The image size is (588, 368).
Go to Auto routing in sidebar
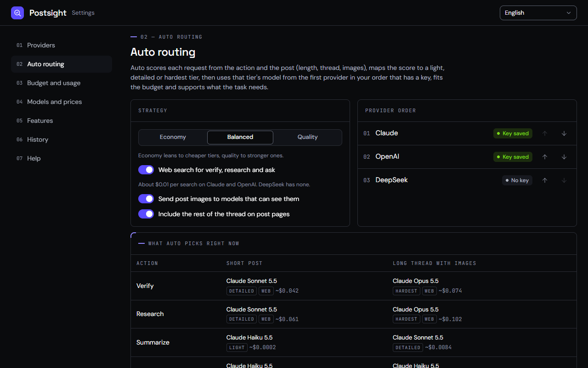(x=62, y=64)
